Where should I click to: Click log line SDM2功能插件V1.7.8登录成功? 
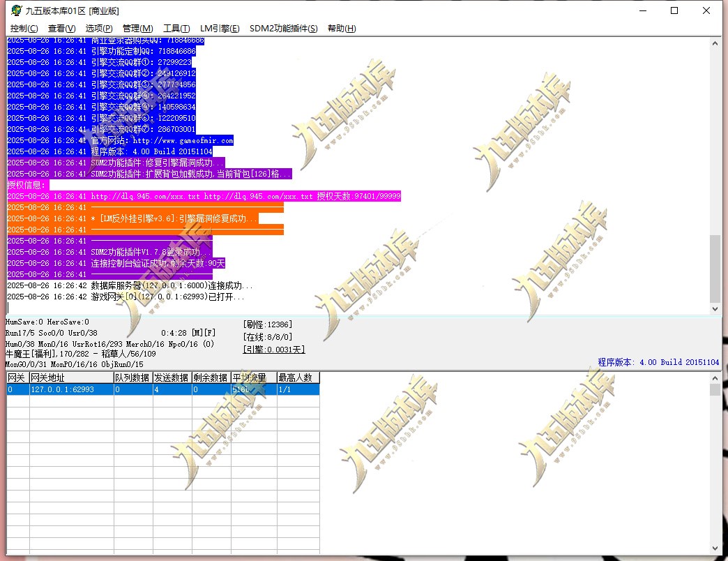pos(109,252)
